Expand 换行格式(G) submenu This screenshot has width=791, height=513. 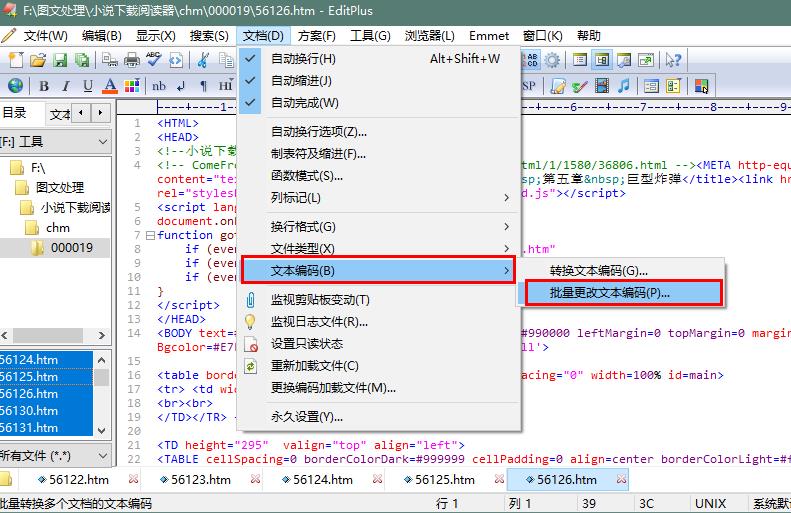pyautogui.click(x=379, y=226)
